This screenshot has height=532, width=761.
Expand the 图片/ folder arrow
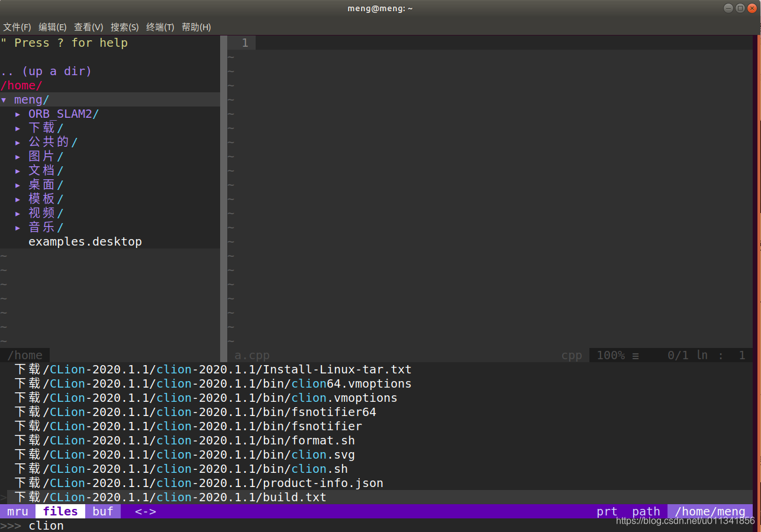(x=18, y=156)
